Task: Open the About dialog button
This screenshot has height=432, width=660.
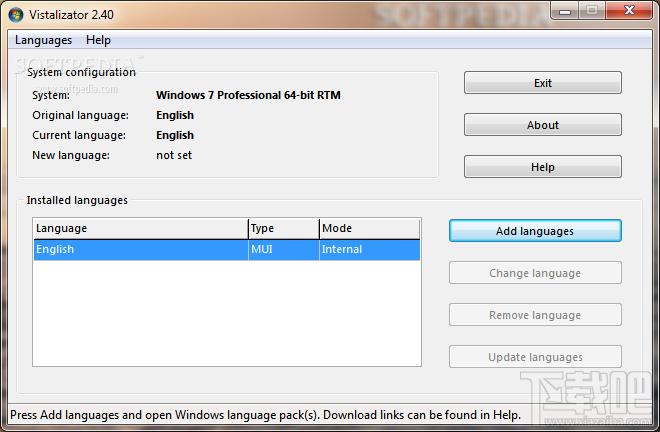Action: click(x=543, y=125)
